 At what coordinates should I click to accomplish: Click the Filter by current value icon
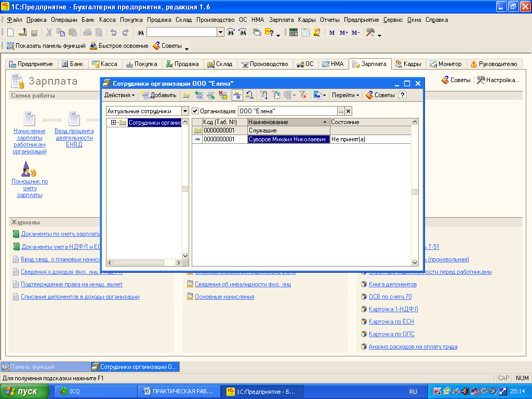(x=276, y=96)
